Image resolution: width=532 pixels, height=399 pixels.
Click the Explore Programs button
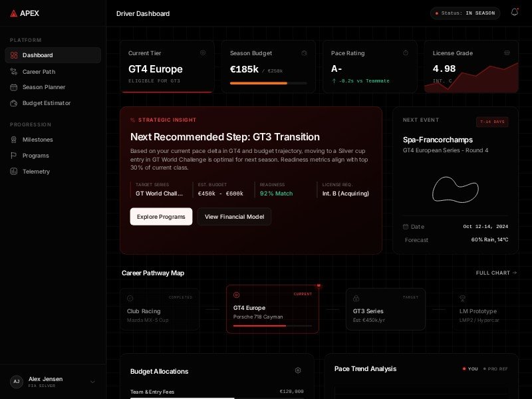[x=161, y=217]
